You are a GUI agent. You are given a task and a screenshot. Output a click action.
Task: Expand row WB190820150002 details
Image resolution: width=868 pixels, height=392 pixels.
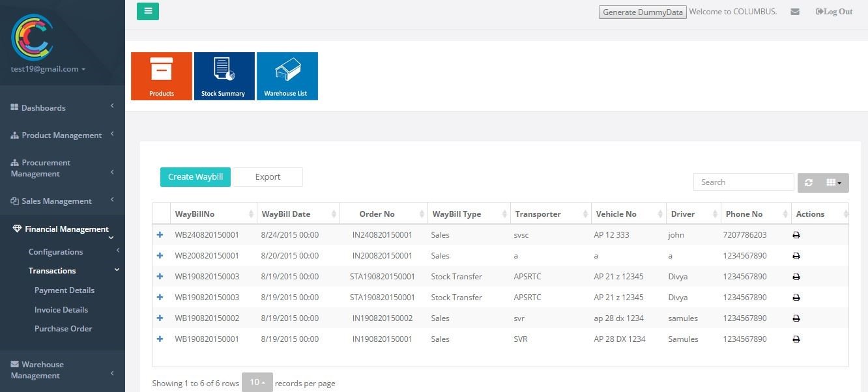pos(160,318)
